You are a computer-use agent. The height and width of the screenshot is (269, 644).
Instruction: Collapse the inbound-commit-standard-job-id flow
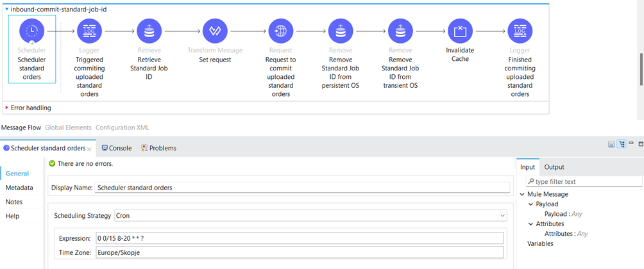7,8
